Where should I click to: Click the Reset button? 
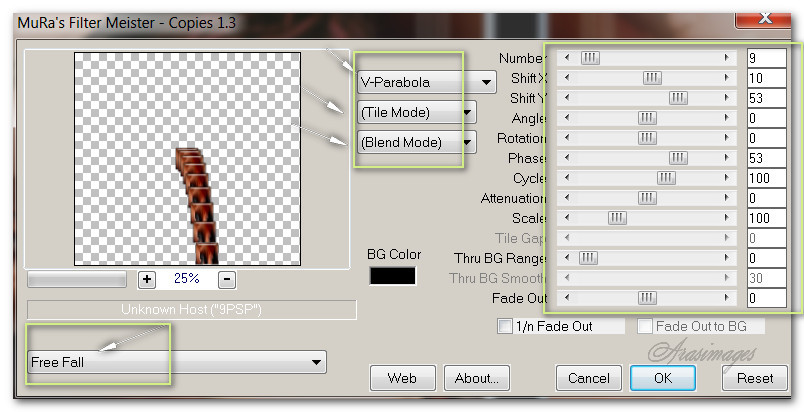pos(754,378)
